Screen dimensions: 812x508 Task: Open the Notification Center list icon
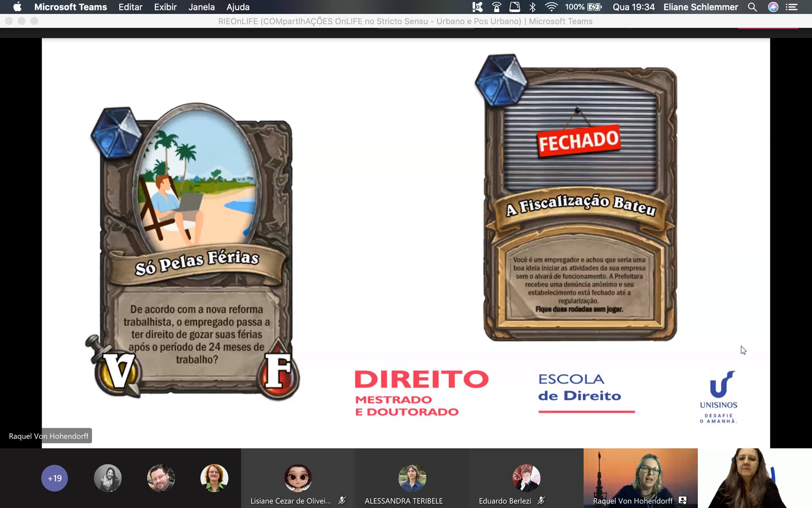pos(792,7)
